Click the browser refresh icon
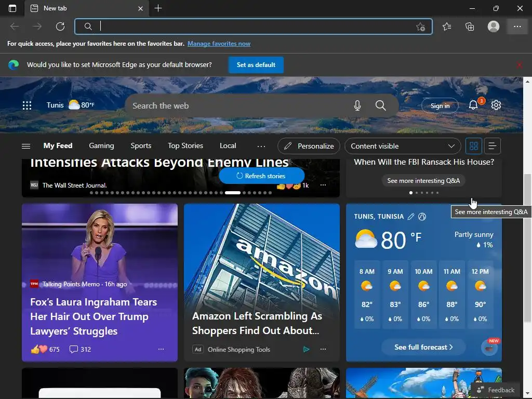 [60, 26]
